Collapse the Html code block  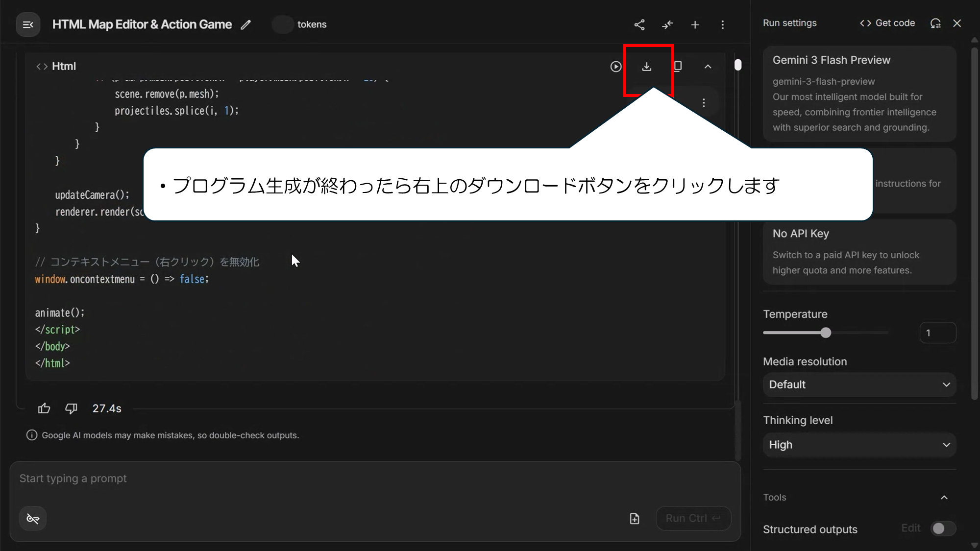point(708,67)
